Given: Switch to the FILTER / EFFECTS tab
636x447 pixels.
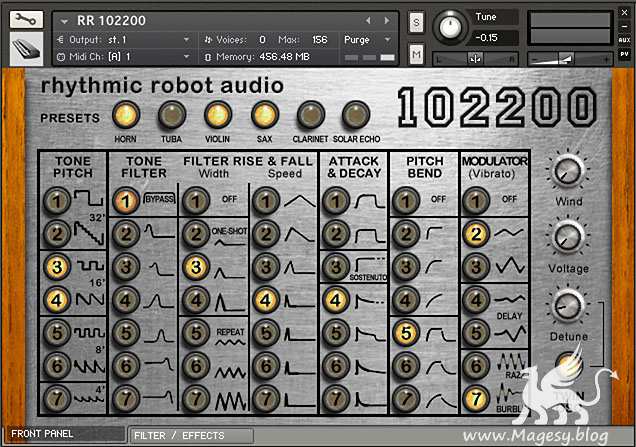Looking at the screenshot, I should click(191, 436).
